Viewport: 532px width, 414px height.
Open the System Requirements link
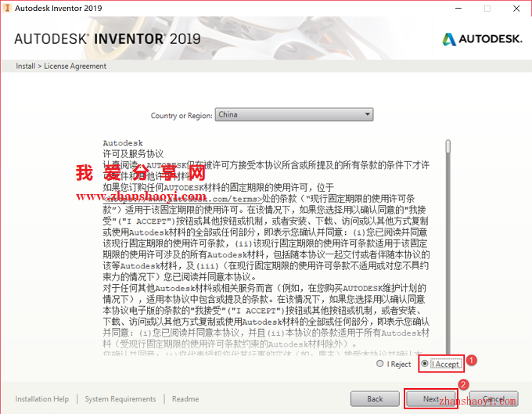point(120,399)
